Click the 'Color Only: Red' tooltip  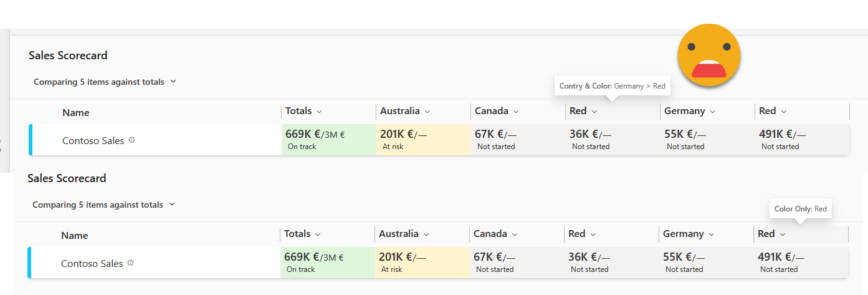[x=801, y=209]
